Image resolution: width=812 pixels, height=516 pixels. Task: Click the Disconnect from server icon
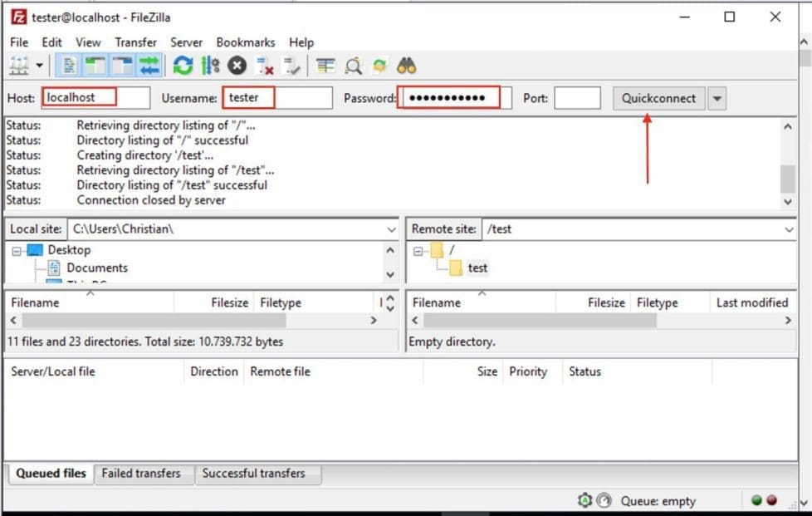tap(265, 66)
